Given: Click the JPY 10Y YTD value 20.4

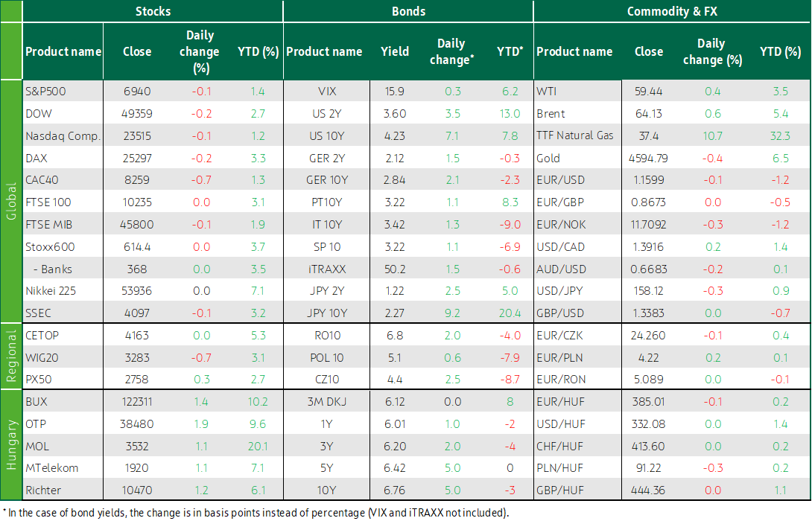Looking at the screenshot, I should 510,313.
